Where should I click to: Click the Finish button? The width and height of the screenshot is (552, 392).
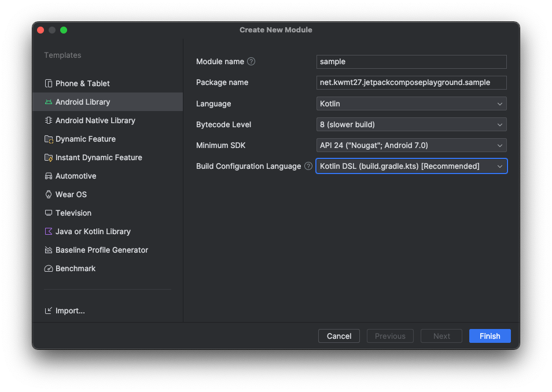[x=490, y=336]
